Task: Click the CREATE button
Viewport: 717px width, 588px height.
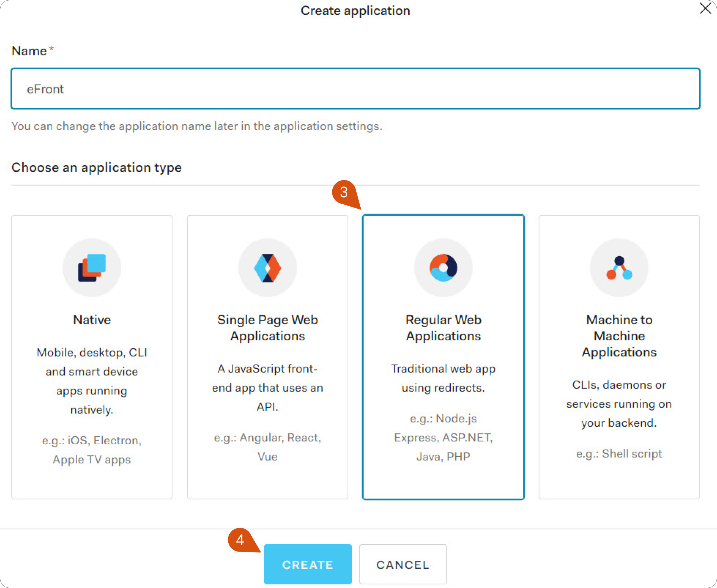Action: pyautogui.click(x=308, y=564)
